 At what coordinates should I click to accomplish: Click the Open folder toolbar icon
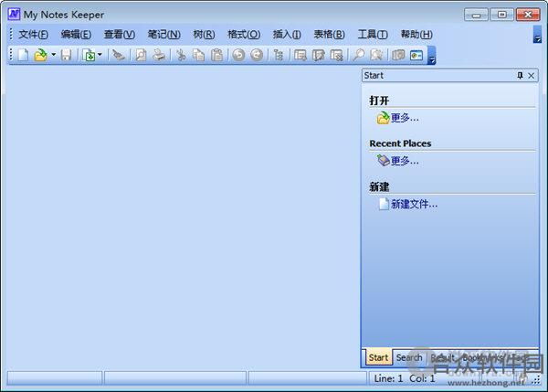click(x=40, y=55)
